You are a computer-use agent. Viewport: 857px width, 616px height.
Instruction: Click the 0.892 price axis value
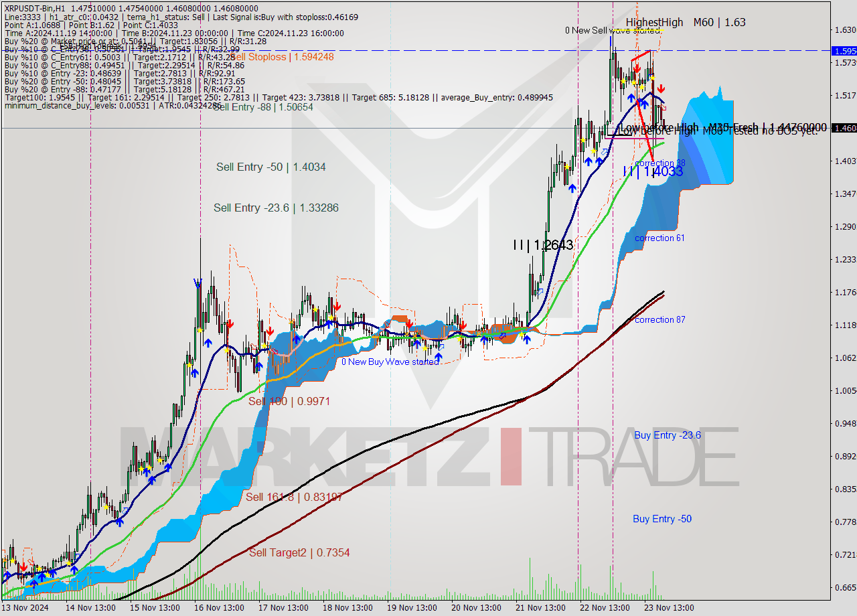pos(844,457)
